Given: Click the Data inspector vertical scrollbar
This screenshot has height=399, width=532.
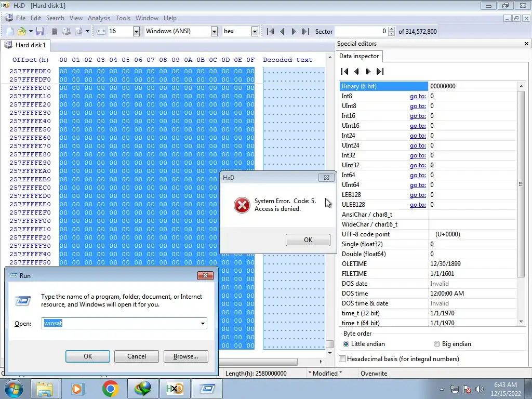Looking at the screenshot, I should pos(521,184).
